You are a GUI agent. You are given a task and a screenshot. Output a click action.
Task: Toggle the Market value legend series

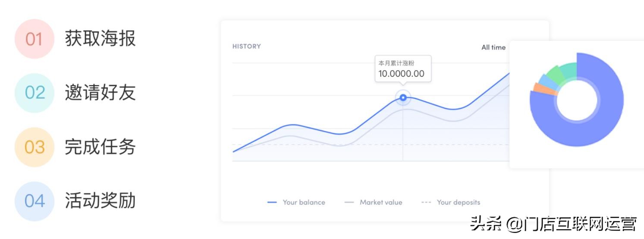374,202
